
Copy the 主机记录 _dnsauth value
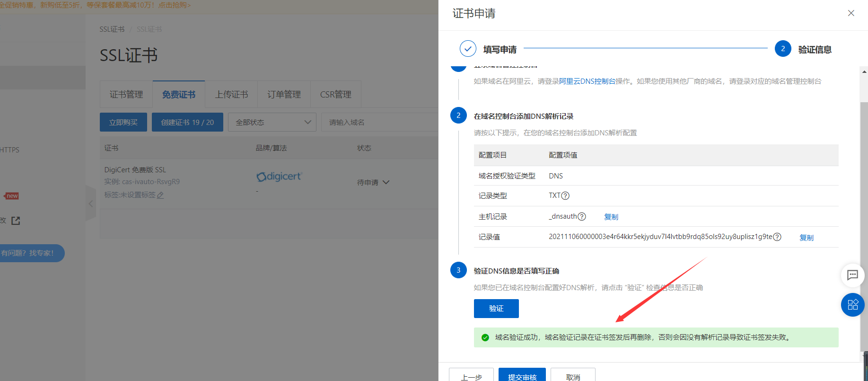611,217
